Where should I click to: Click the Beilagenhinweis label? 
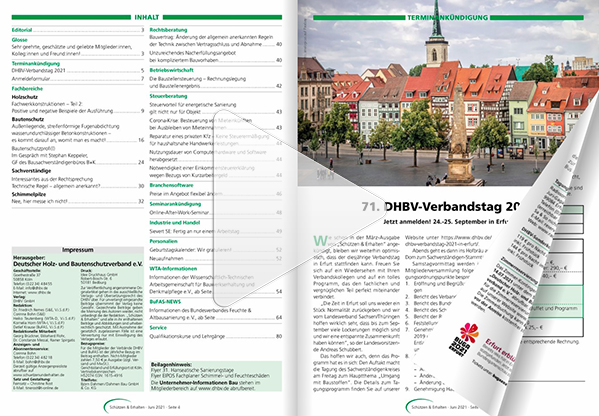(171, 364)
